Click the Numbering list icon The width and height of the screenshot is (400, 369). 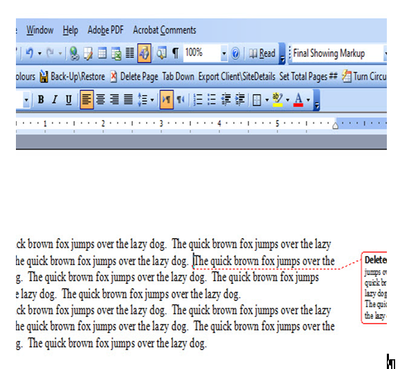click(x=198, y=99)
